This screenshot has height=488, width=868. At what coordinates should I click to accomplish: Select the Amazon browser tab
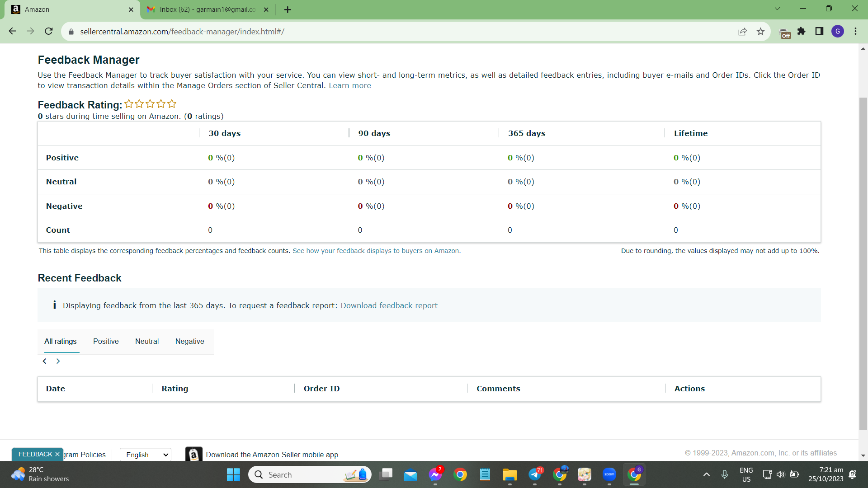tap(72, 9)
